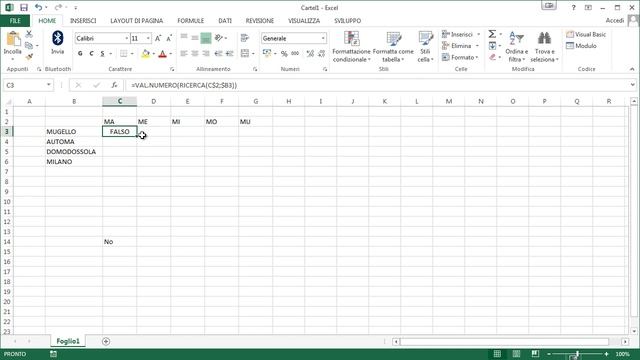This screenshot has height=360, width=640.
Task: Open the Name Box dropdown arrow
Action: tap(49, 85)
